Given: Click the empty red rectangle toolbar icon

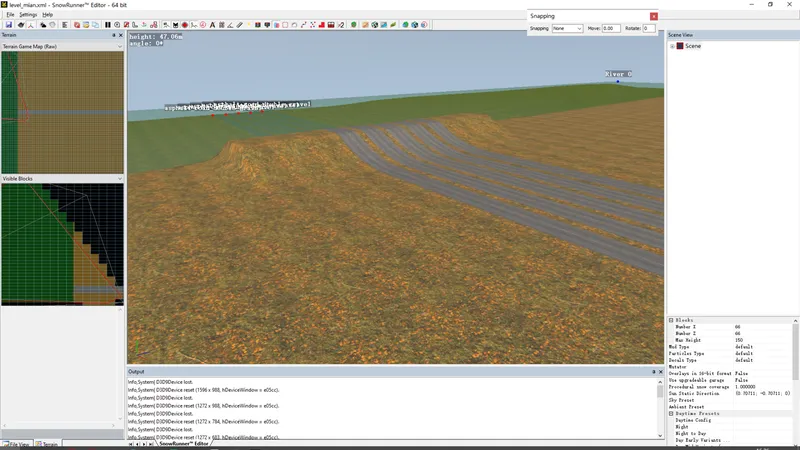Looking at the screenshot, I should point(285,24).
